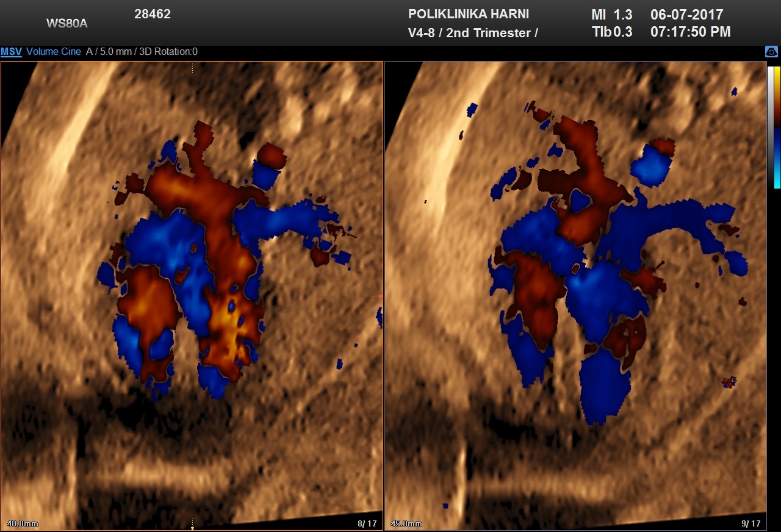781x532 pixels.
Task: Click the 3D Rotation:0 text
Action: 168,52
